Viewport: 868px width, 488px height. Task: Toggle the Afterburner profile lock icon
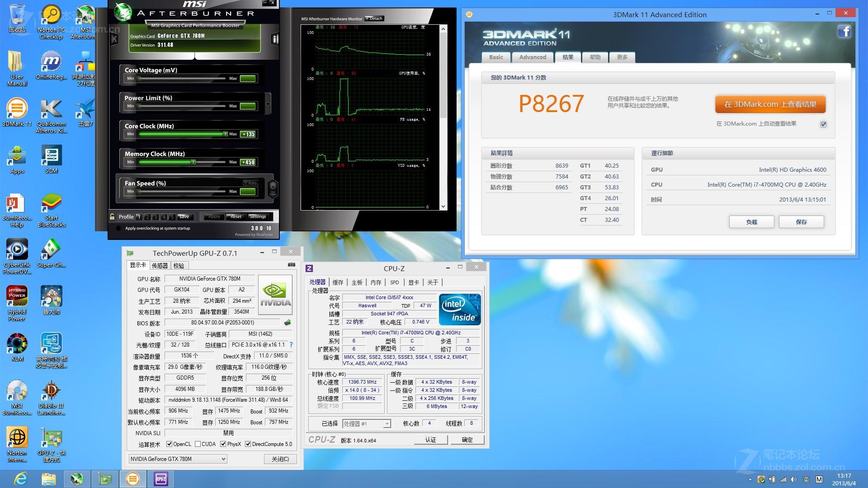click(x=112, y=216)
